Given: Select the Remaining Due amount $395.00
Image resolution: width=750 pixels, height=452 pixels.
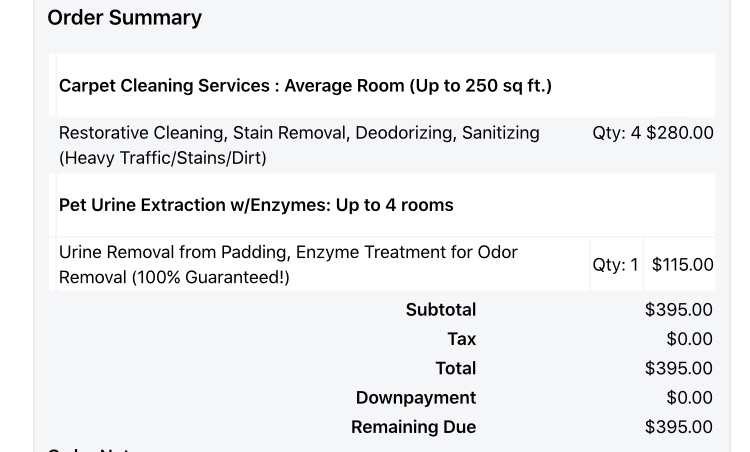Looking at the screenshot, I should [x=679, y=427].
